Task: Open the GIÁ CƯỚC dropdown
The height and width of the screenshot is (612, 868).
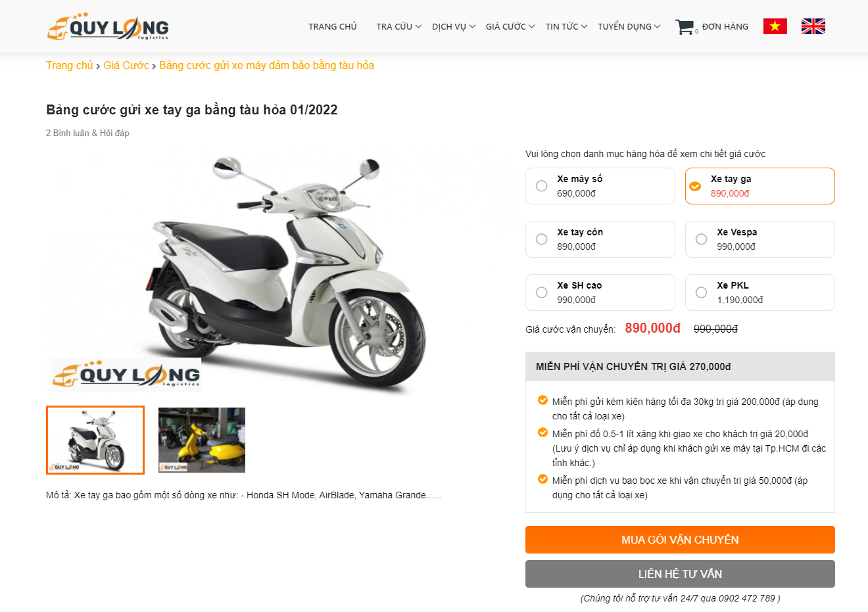Action: coord(510,26)
